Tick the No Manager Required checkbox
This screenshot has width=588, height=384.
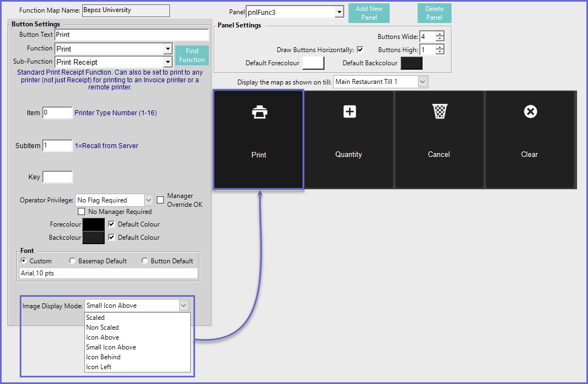[81, 212]
